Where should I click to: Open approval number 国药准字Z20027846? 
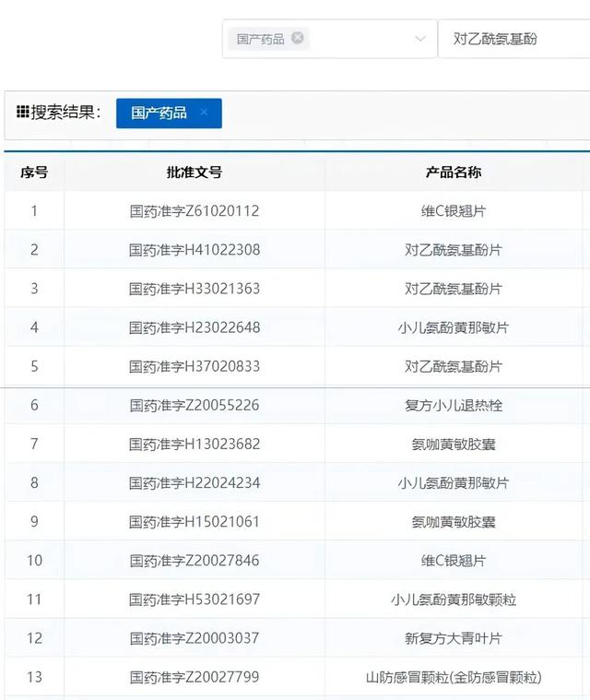195,561
